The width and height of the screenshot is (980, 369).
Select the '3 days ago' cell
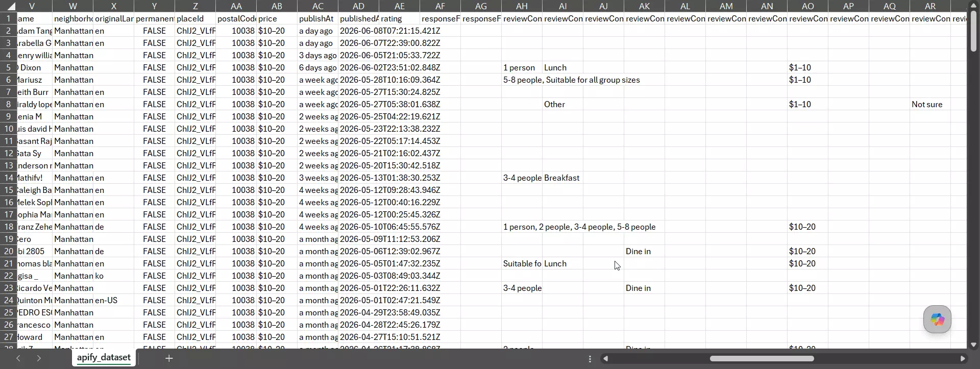point(318,55)
